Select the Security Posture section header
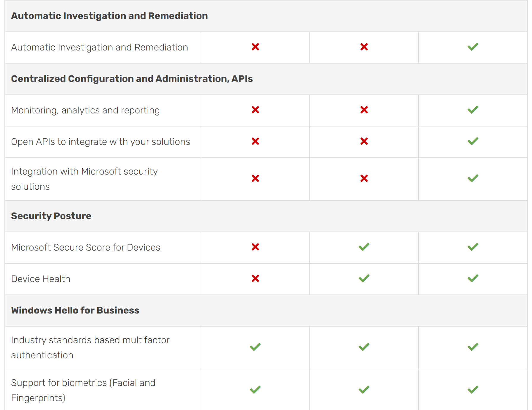 tap(51, 216)
